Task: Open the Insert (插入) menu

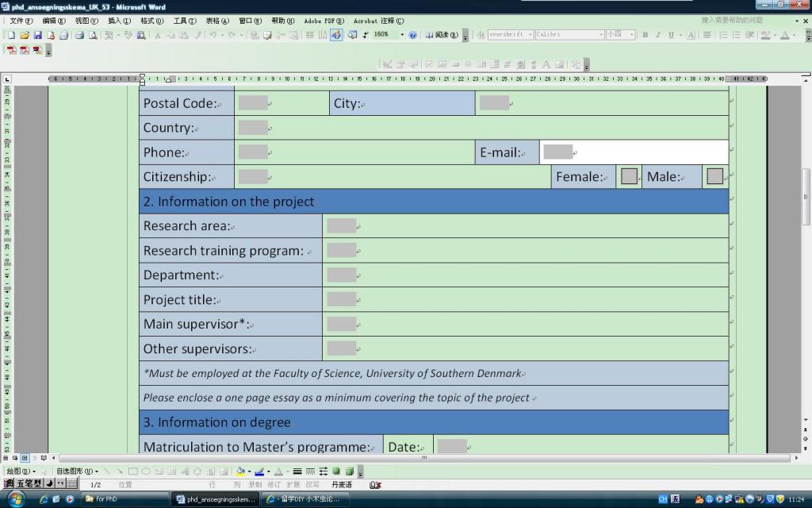Action: (119, 21)
